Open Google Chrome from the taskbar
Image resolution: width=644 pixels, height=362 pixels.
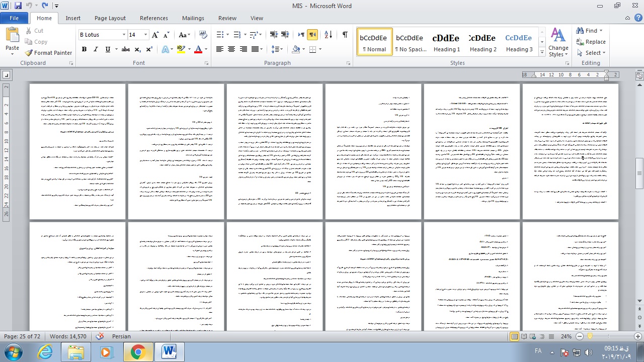(137, 352)
